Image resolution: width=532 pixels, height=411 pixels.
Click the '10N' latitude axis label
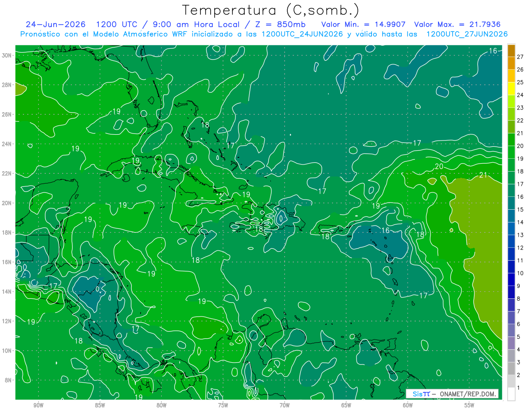click(x=8, y=350)
